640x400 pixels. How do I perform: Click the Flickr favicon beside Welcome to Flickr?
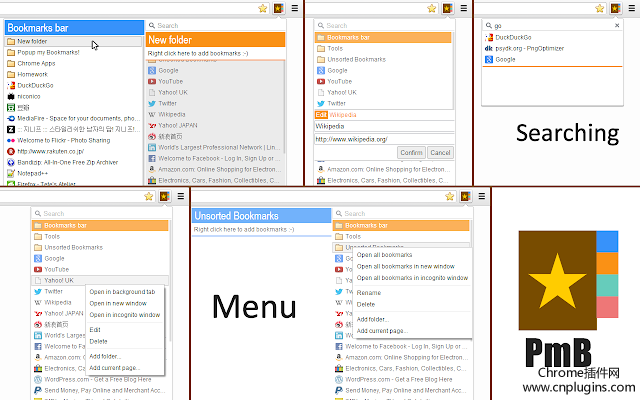[11, 140]
